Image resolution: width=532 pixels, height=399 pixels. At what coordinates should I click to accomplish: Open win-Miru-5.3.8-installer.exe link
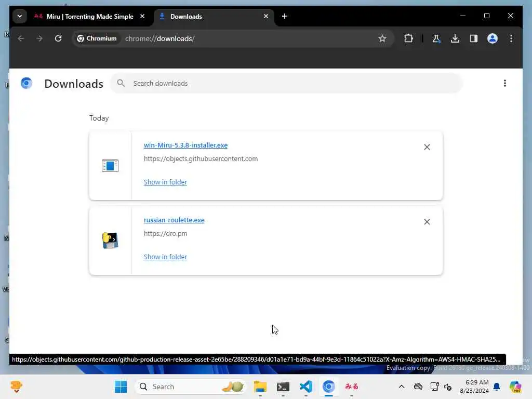185,145
